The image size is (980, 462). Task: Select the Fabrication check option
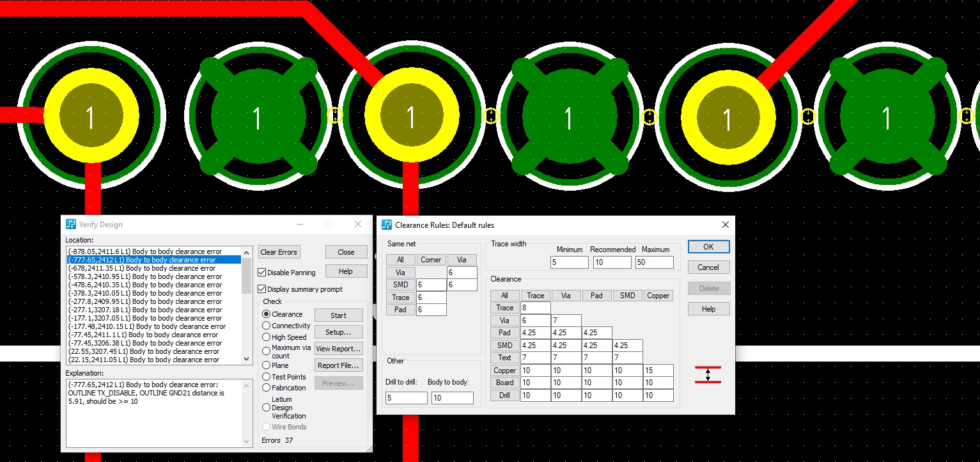coord(267,388)
